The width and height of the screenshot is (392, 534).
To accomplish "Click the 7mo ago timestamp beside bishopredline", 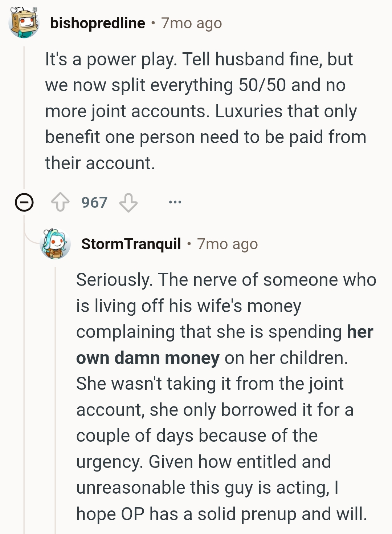I will (191, 23).
